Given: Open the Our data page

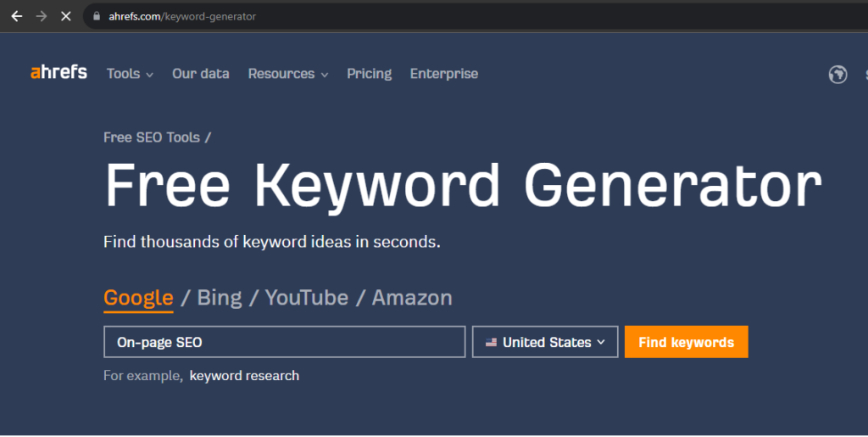Looking at the screenshot, I should [x=200, y=74].
